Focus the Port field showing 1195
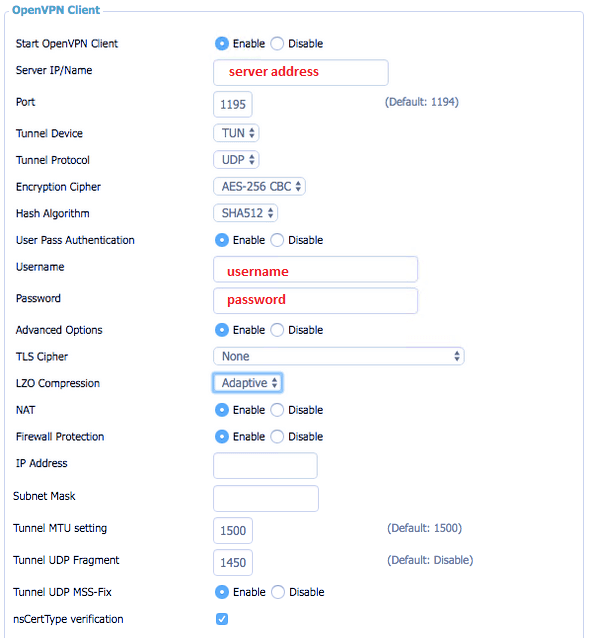The width and height of the screenshot is (589, 638). (x=233, y=105)
